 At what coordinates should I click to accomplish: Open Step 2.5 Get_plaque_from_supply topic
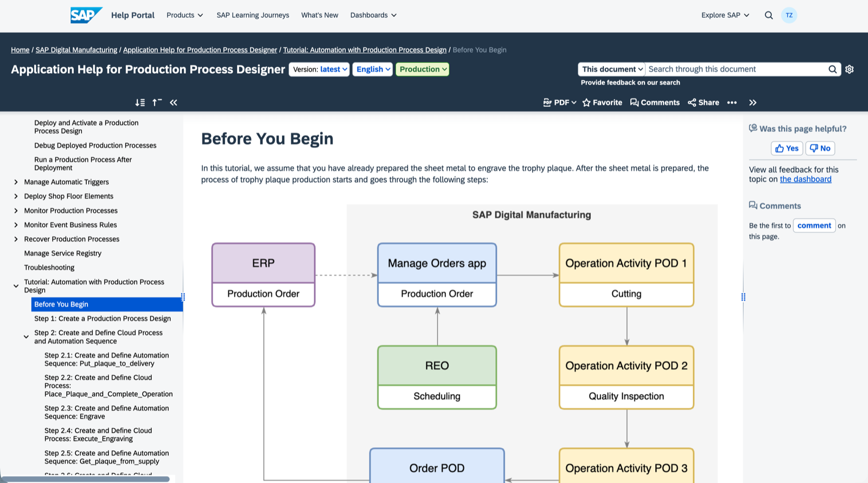(x=107, y=457)
